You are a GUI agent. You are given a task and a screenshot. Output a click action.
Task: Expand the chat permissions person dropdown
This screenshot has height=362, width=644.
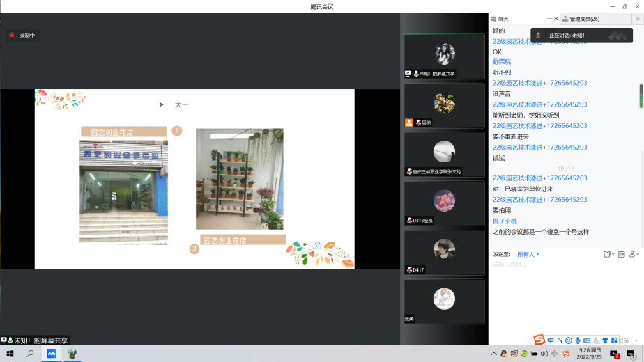tap(634, 254)
